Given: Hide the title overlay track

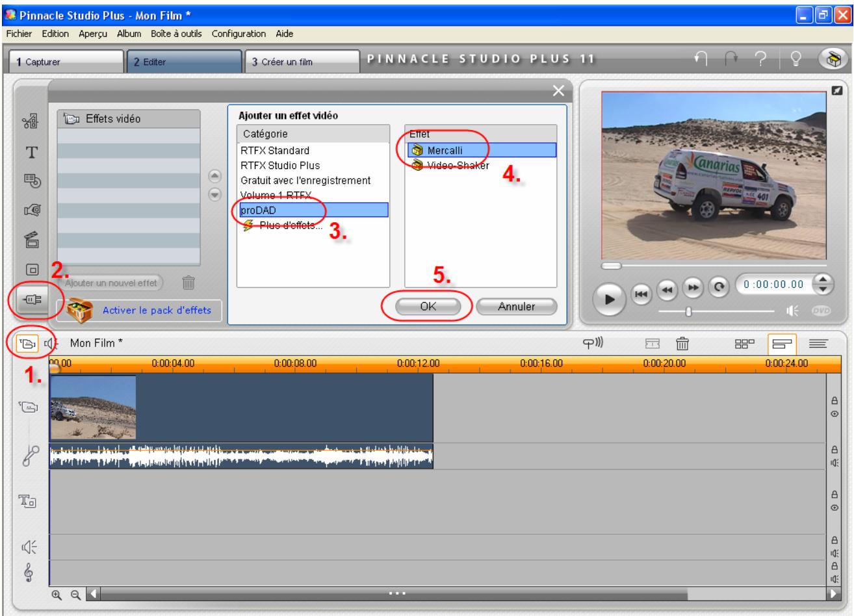Looking at the screenshot, I should 834,506.
